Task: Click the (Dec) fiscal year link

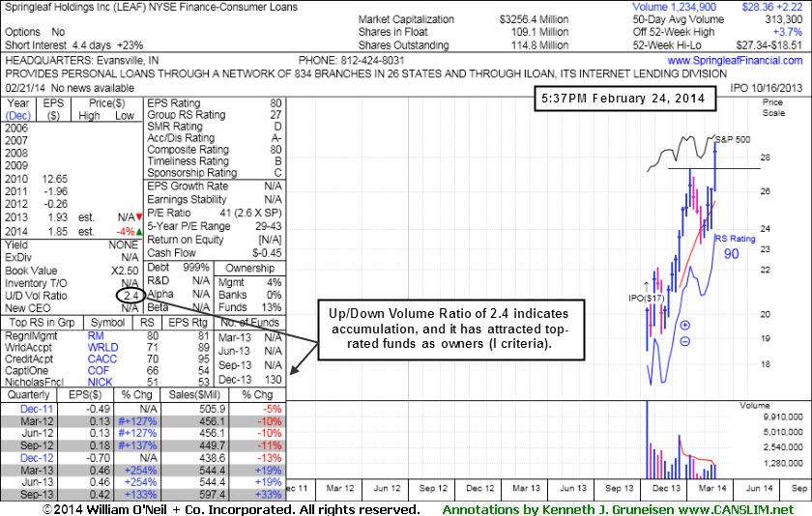Action: (18, 115)
